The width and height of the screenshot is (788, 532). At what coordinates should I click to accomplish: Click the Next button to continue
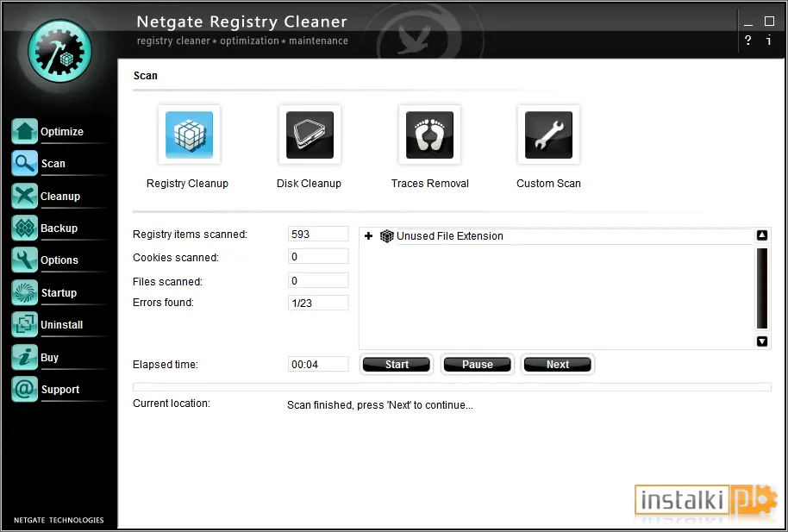[557, 365]
